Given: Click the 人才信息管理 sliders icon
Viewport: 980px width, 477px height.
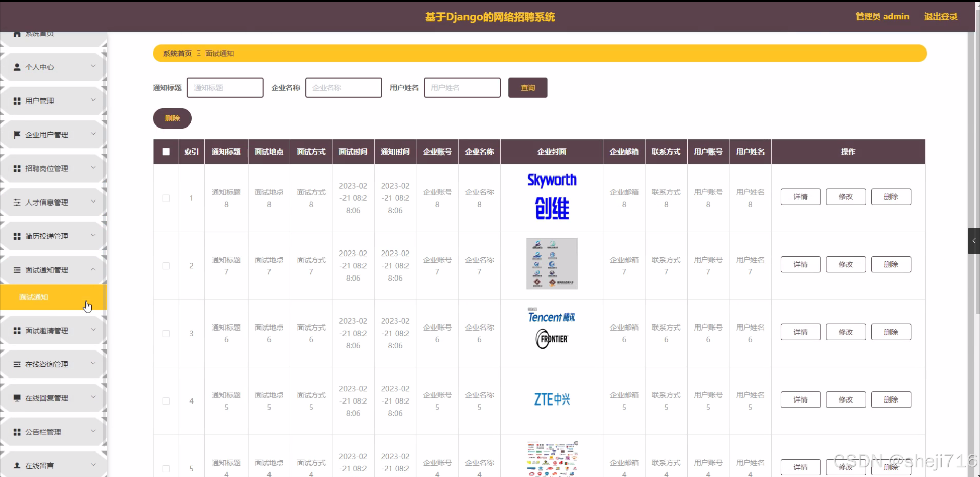Looking at the screenshot, I should pyautogui.click(x=17, y=202).
